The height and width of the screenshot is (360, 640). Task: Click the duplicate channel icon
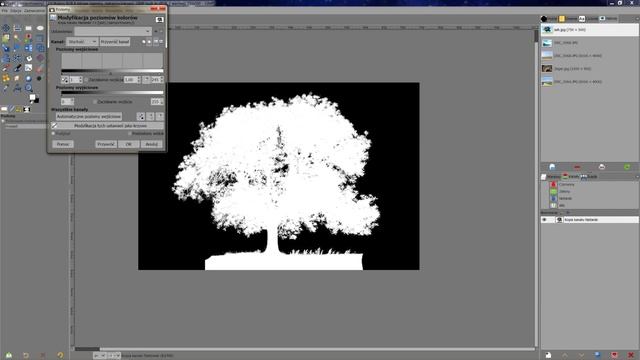pos(598,355)
